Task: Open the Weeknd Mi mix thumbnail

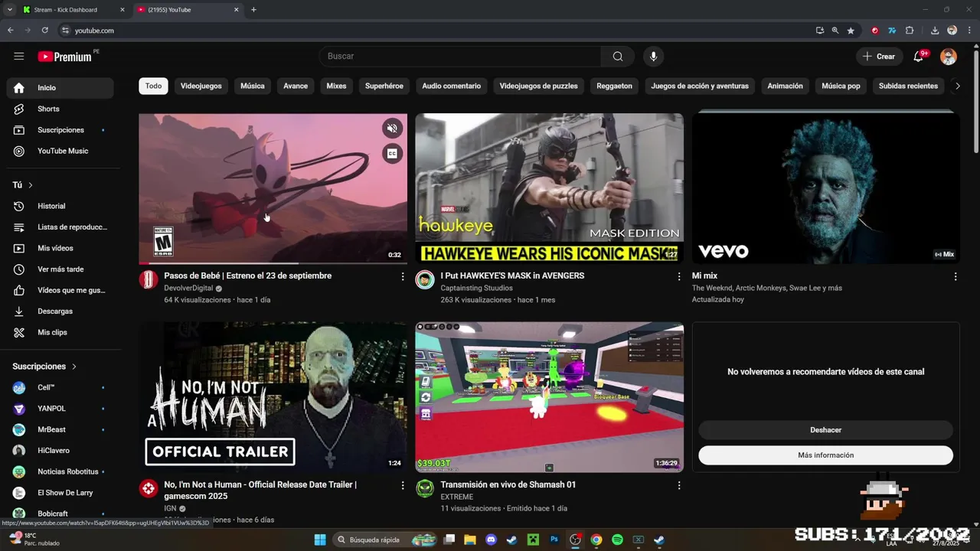Action: click(x=825, y=188)
